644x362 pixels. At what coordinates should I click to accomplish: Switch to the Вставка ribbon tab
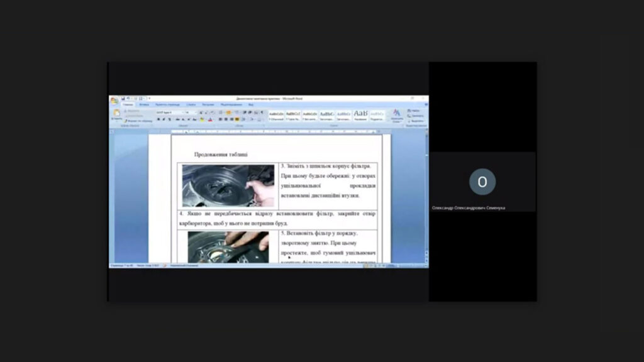144,105
